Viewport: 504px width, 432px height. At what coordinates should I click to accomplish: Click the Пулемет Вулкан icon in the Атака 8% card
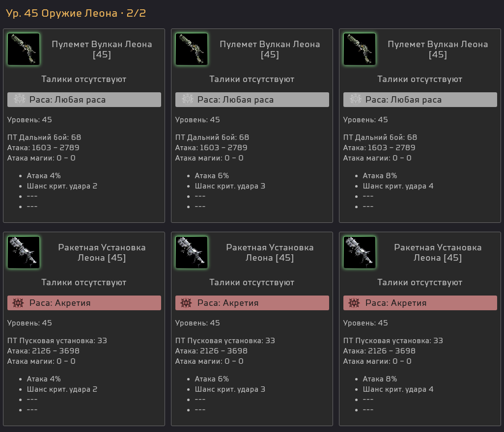pos(360,49)
